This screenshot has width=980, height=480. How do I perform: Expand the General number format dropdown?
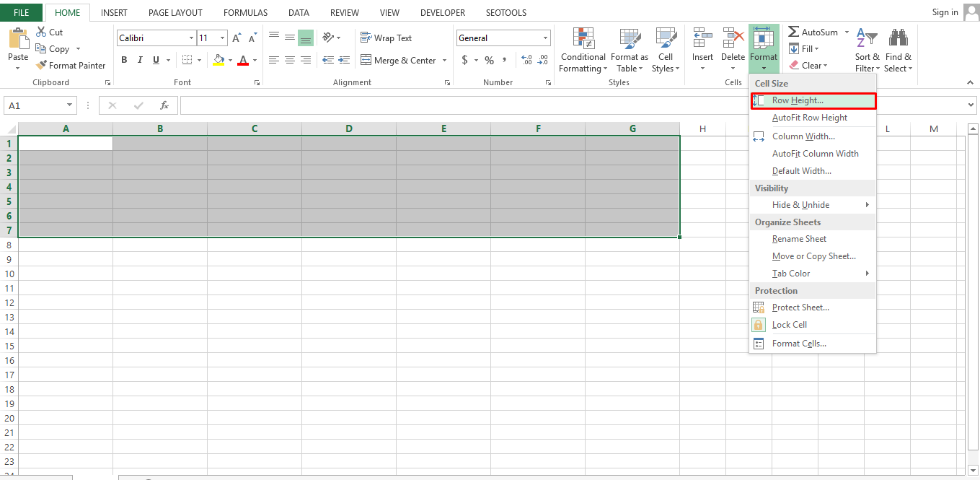pyautogui.click(x=545, y=38)
